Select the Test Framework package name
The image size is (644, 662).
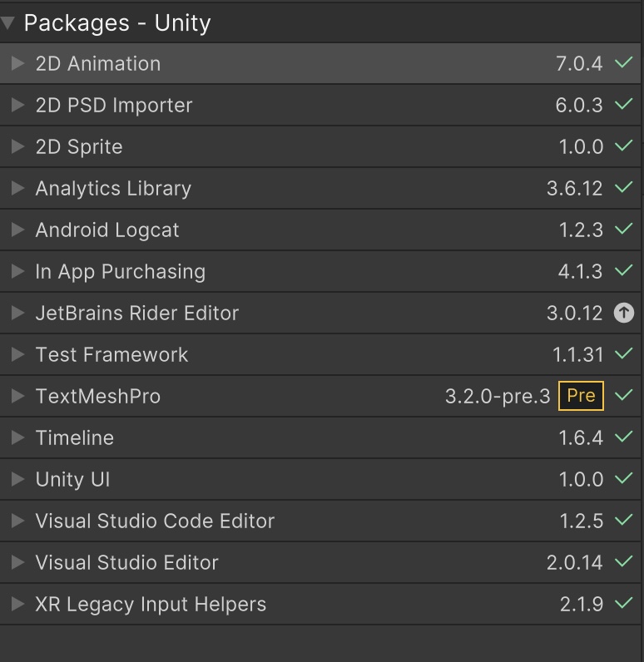click(x=111, y=354)
